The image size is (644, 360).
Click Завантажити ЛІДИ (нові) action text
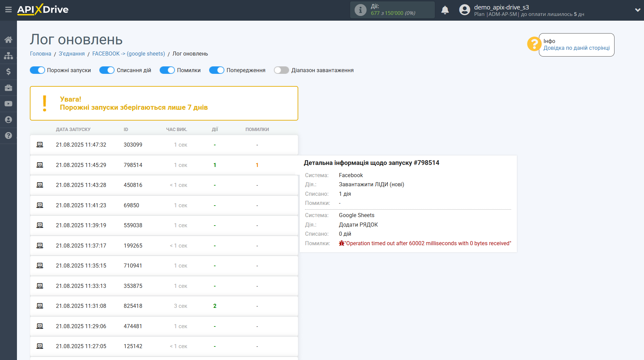click(371, 184)
